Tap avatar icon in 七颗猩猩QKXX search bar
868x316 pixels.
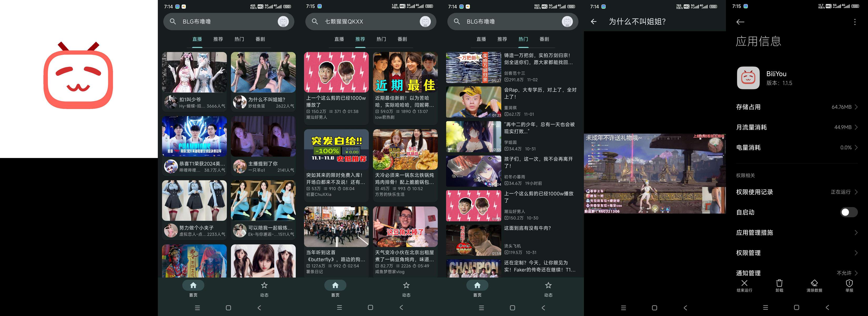coord(425,22)
